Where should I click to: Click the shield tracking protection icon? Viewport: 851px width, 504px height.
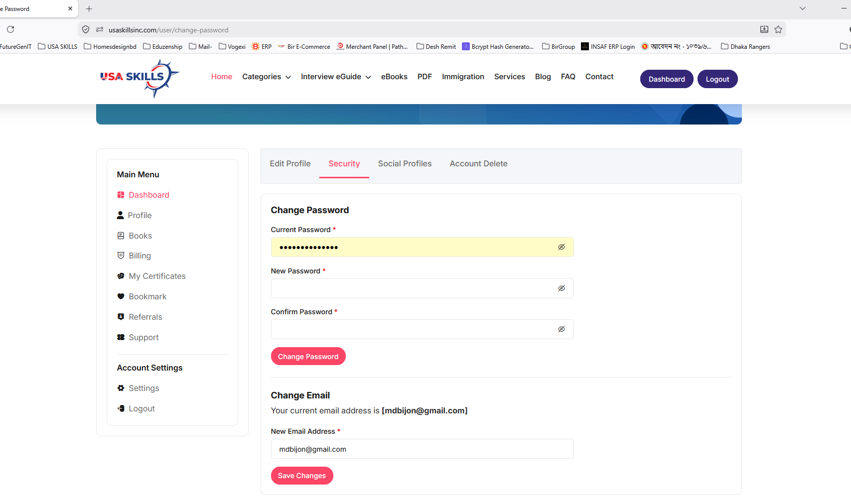86,30
